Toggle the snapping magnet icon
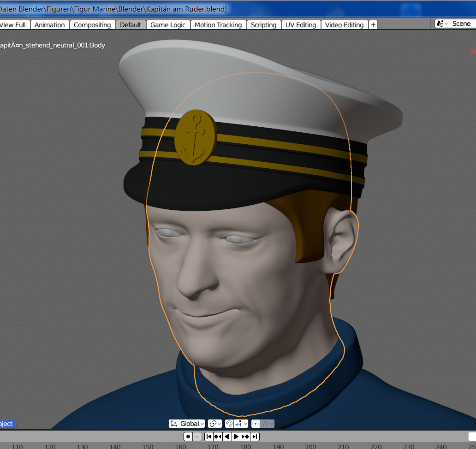The width and height of the screenshot is (476, 449). [x=229, y=424]
